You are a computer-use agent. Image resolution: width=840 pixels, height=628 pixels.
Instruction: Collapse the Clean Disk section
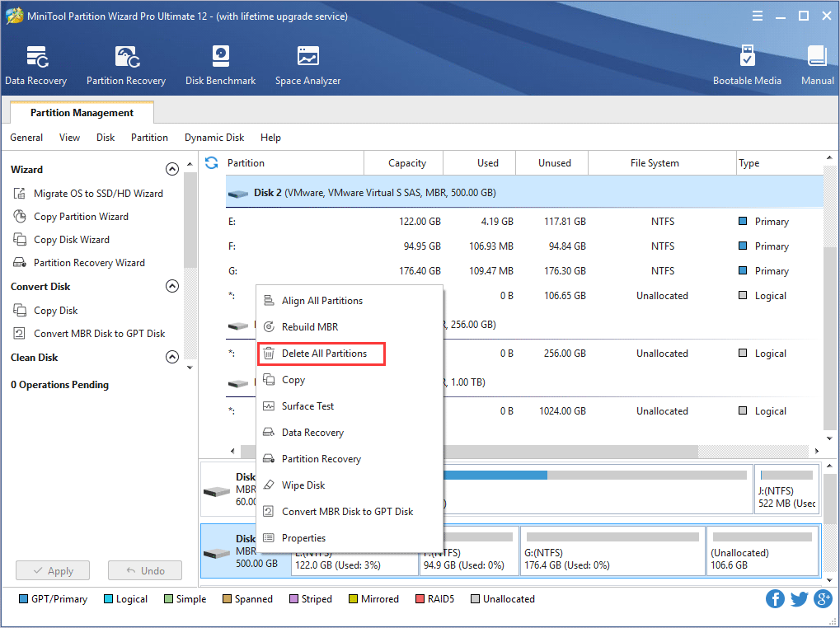coord(172,357)
